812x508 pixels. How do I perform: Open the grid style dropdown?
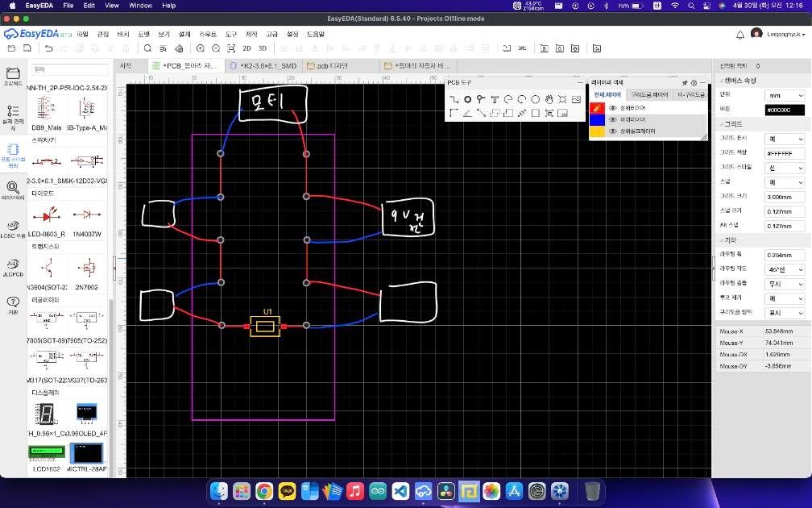point(784,167)
